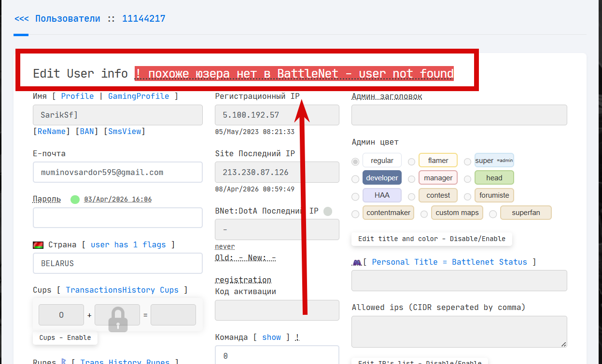Click the BAN link under name

[x=87, y=131]
